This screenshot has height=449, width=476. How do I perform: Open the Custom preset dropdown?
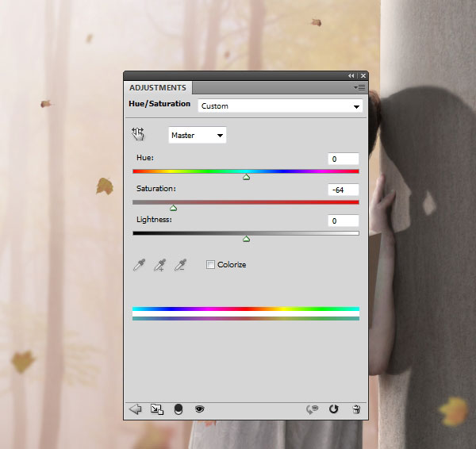point(280,106)
